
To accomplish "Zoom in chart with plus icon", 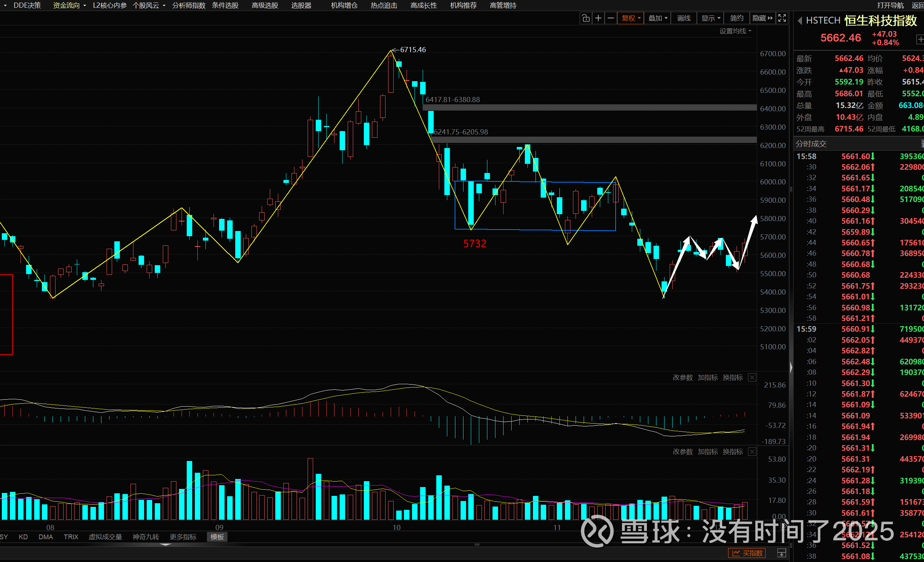I will [598, 18].
